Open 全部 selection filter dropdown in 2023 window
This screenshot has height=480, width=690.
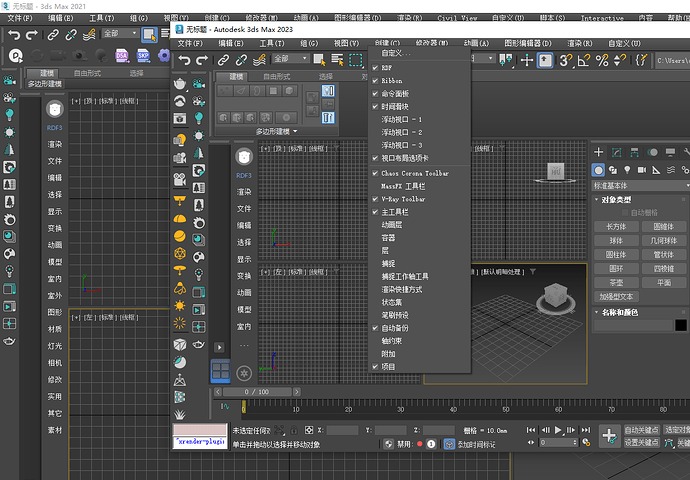(290, 59)
